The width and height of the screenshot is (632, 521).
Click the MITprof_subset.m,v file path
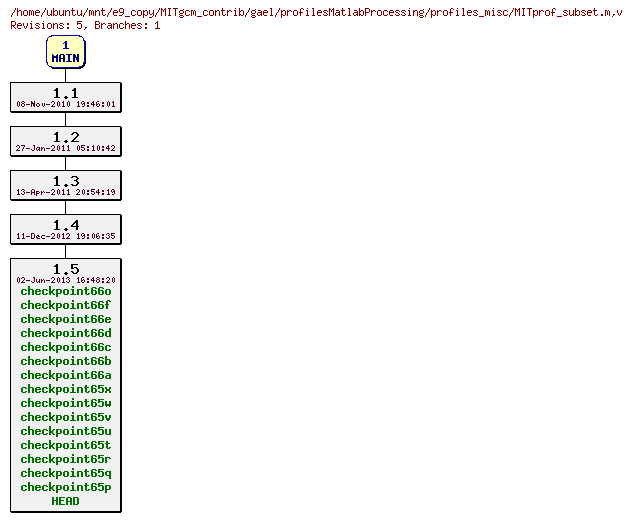tap(316, 12)
